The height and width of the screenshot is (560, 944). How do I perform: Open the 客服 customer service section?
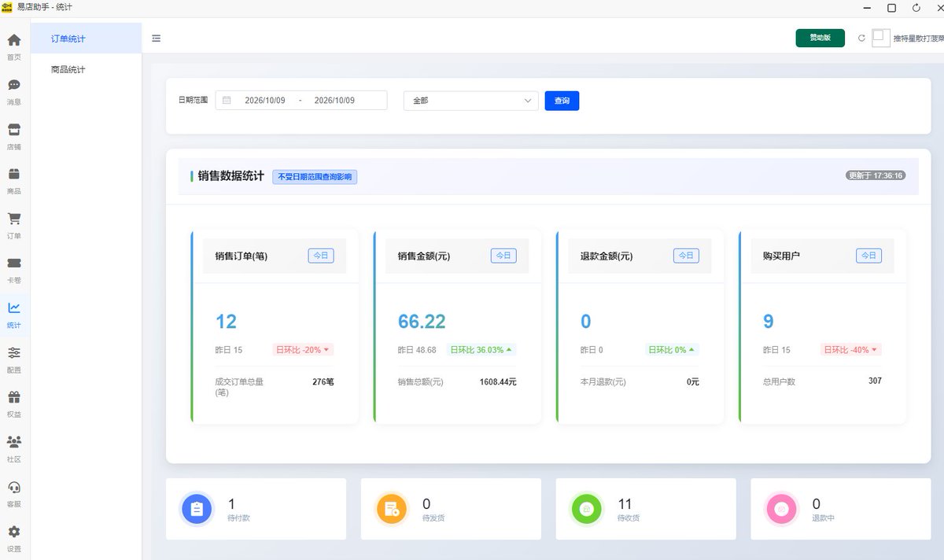tap(14, 493)
